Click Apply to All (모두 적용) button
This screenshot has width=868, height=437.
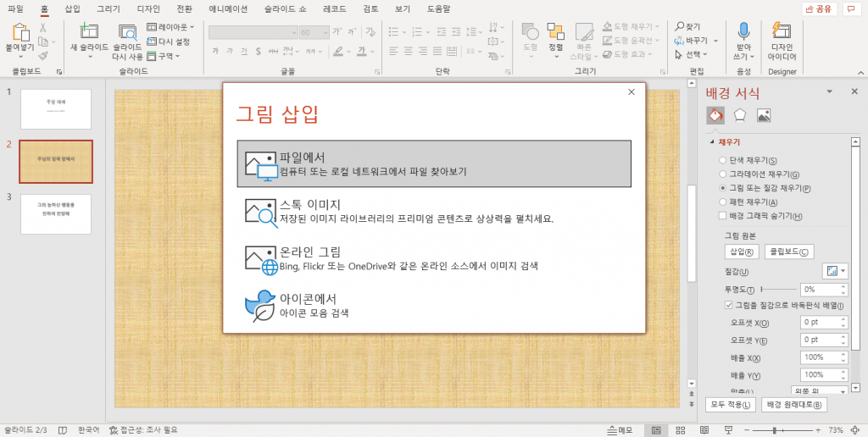pyautogui.click(x=732, y=405)
